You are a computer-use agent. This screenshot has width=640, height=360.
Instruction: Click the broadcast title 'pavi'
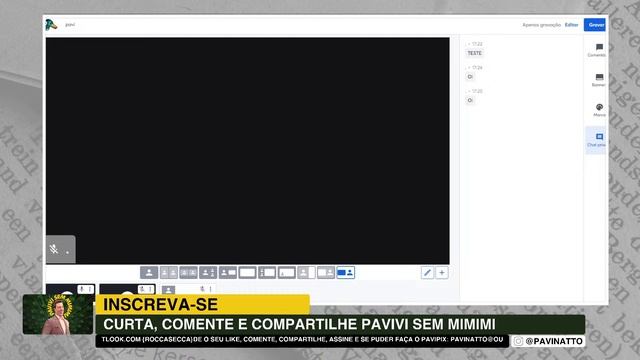pyautogui.click(x=70, y=25)
